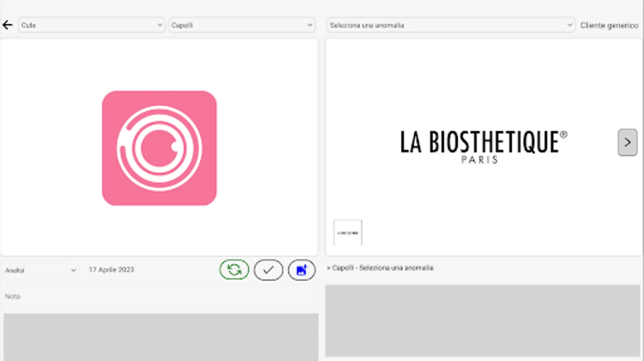Expand the 'Seleziona una anomalia' dropdown
Screen dimensions: 644x361
tap(451, 25)
